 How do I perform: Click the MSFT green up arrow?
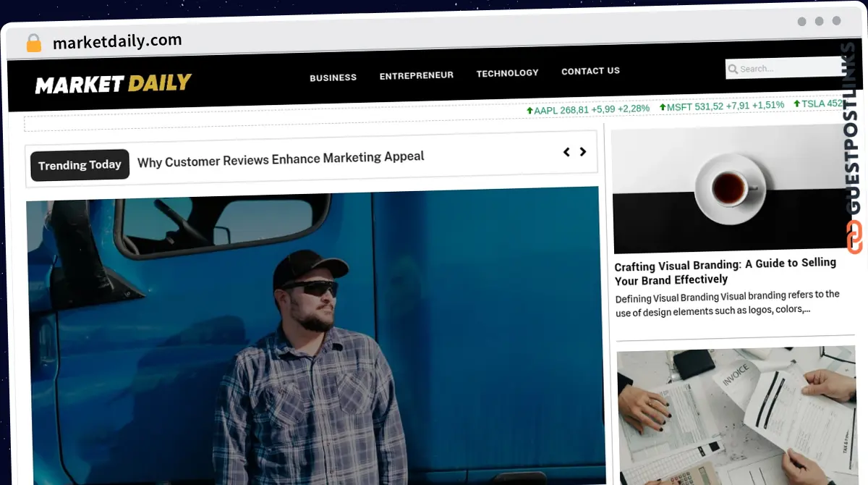(x=662, y=107)
